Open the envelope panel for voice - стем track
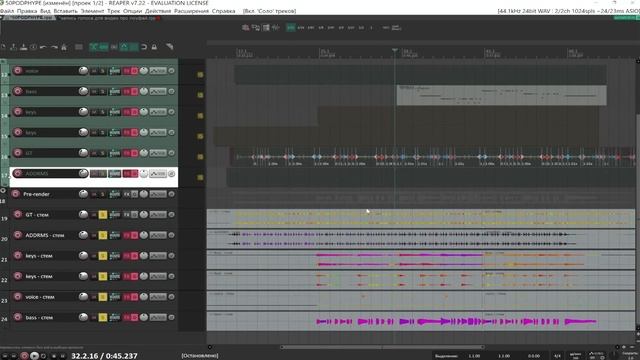 tap(158, 297)
